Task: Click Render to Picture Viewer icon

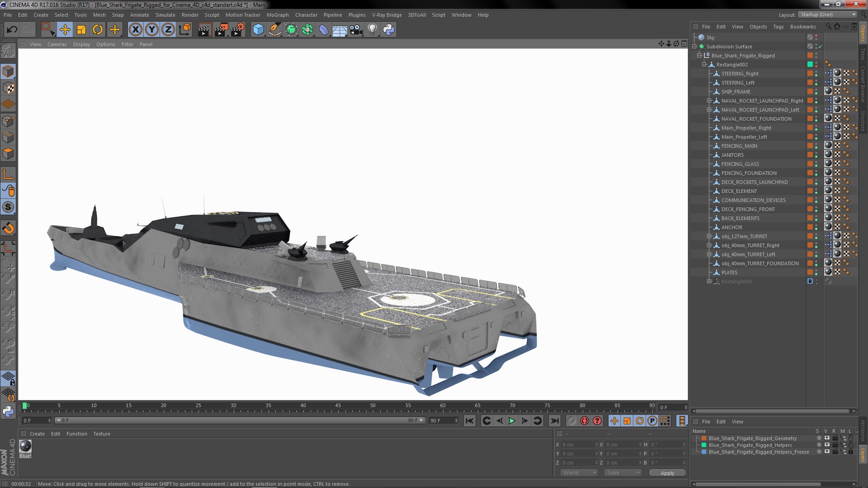Action: pos(221,30)
